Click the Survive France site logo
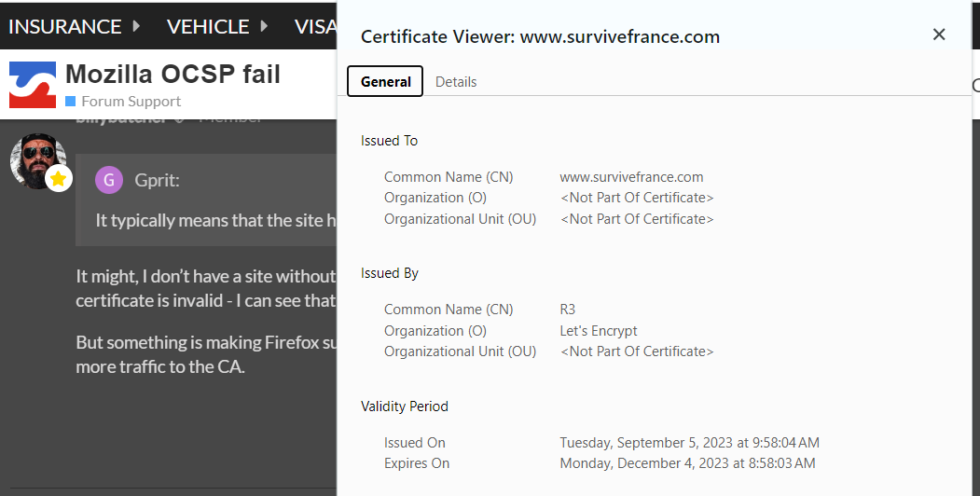The height and width of the screenshot is (496, 980). [33, 85]
